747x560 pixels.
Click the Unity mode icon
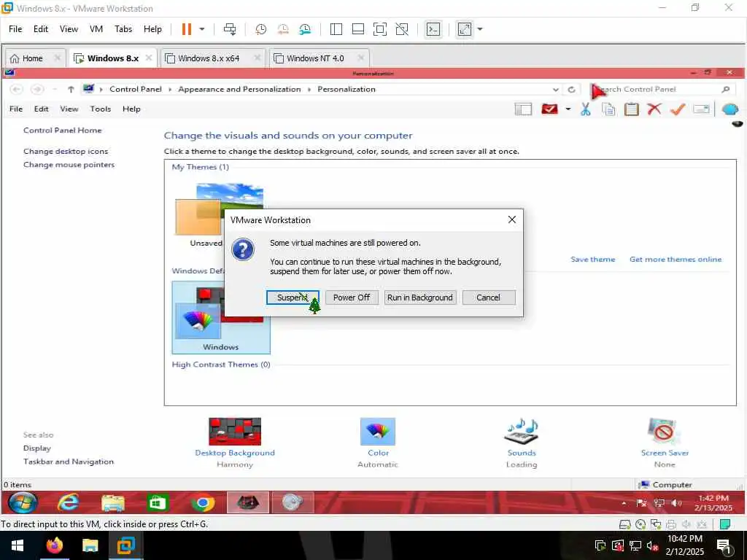(x=402, y=29)
